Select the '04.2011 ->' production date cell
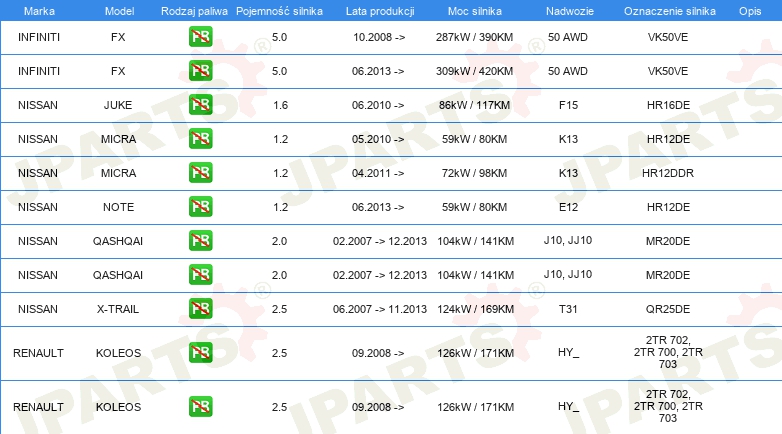 pyautogui.click(x=378, y=173)
